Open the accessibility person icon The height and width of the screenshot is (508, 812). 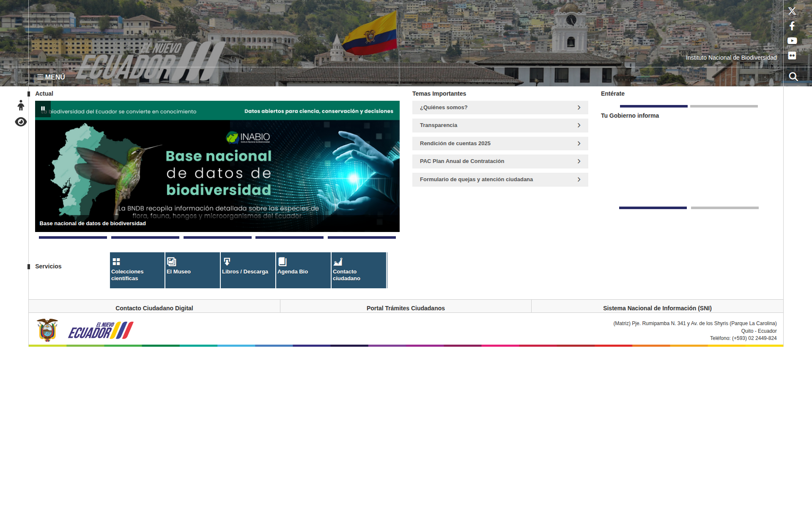click(21, 105)
